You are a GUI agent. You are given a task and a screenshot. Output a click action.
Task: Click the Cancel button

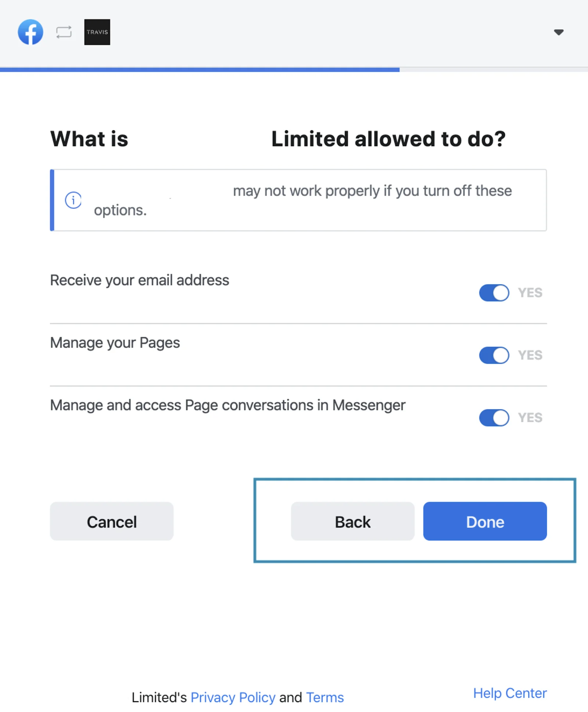click(111, 521)
